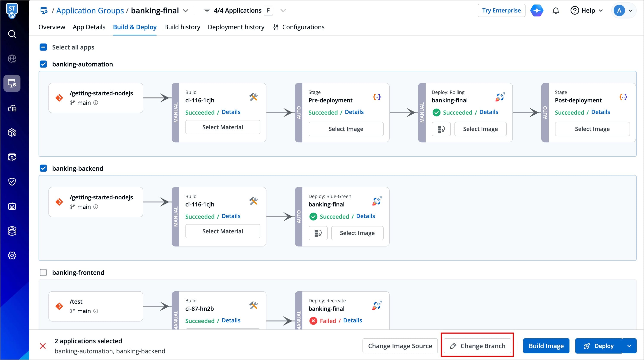Image resolution: width=644 pixels, height=360 pixels.
Task: Click the Change Branch button
Action: click(x=477, y=346)
